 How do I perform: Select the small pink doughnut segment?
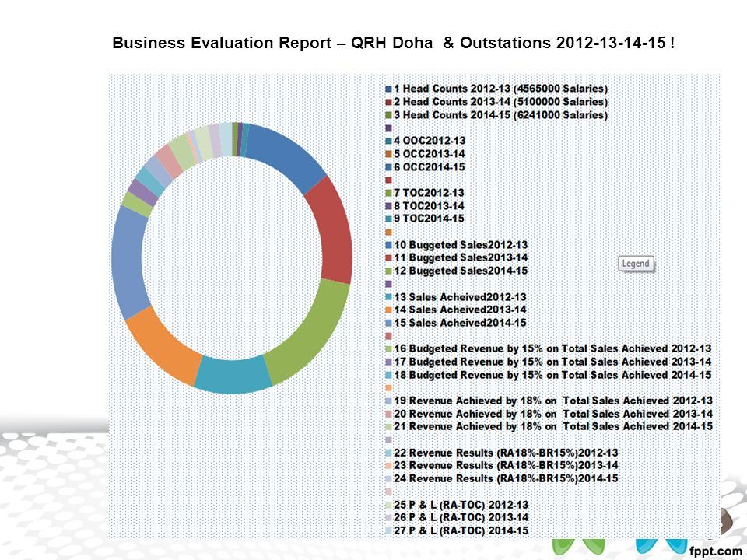pyautogui.click(x=169, y=161)
